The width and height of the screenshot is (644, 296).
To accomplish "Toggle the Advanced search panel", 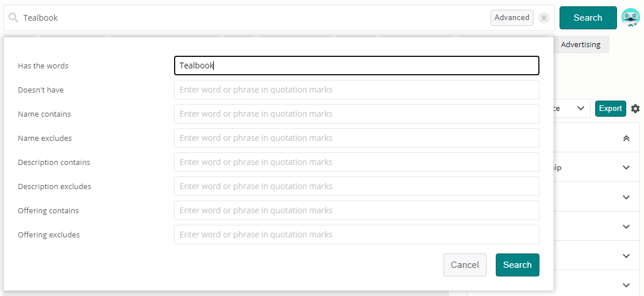I will pyautogui.click(x=512, y=18).
